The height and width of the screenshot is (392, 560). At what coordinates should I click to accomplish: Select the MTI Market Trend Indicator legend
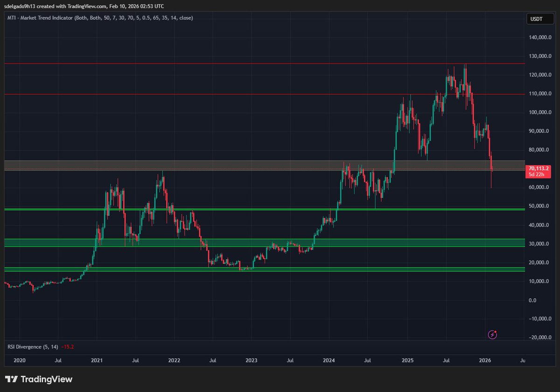click(x=100, y=18)
